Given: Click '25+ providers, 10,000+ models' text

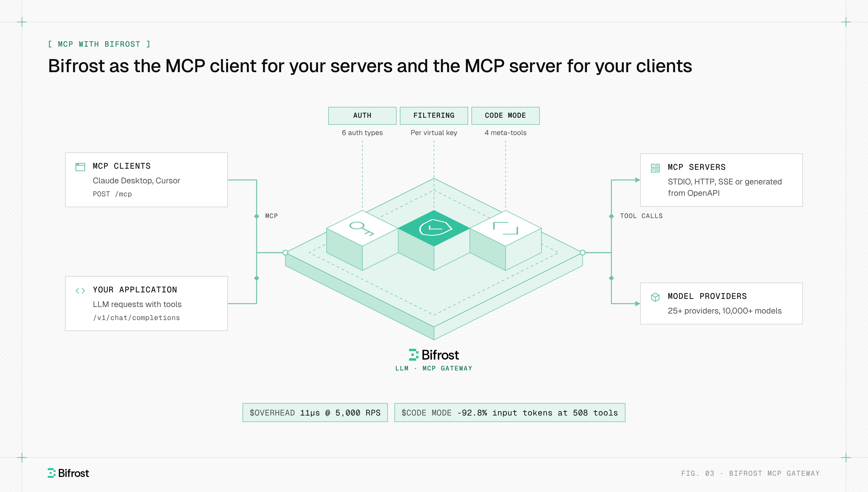Looking at the screenshot, I should coord(725,311).
